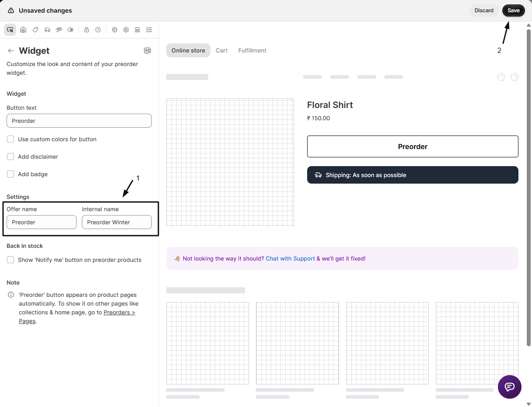Enable Show 'Notify me' button checkbox
Viewport: 532px width, 407px height.
[10, 260]
